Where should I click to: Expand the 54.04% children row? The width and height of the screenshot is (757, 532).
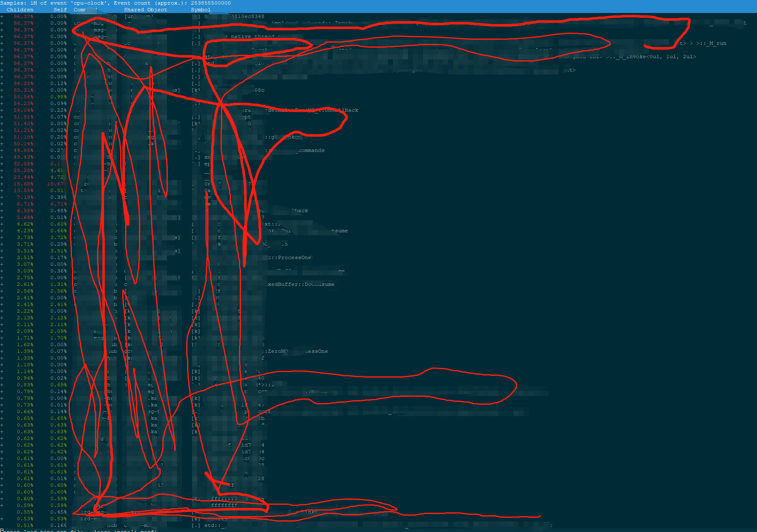pyautogui.click(x=2, y=111)
